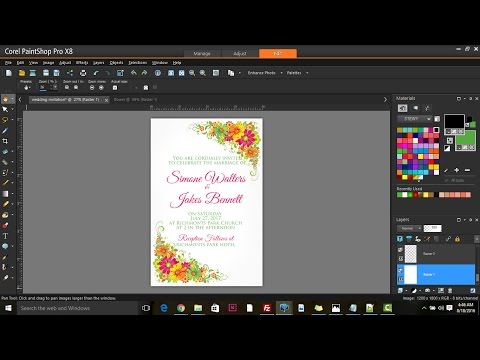Open the layer Blend Mode Normal dropdown

(409, 228)
